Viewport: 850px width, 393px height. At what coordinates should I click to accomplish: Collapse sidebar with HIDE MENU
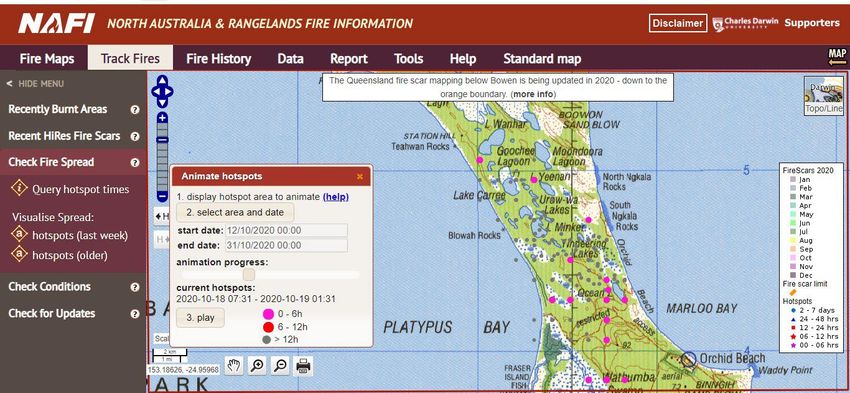pos(35,83)
